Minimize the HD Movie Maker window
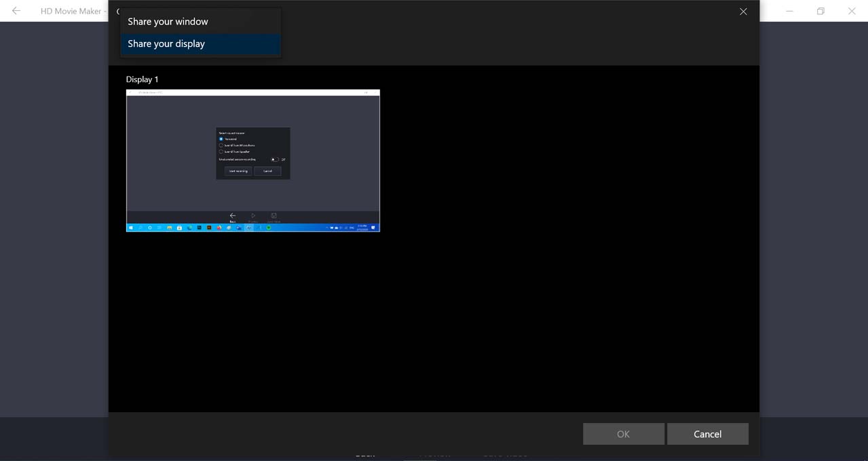 [x=789, y=11]
